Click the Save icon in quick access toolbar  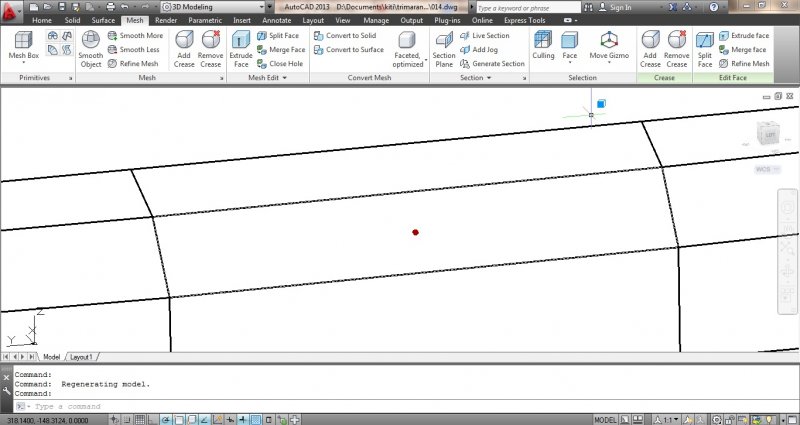(62, 7)
